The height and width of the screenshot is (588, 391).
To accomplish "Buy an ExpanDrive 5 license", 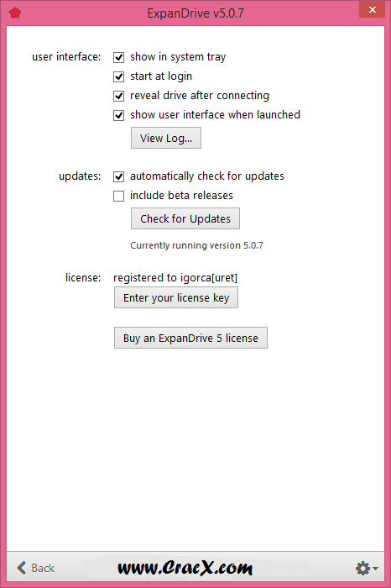I will (190, 338).
